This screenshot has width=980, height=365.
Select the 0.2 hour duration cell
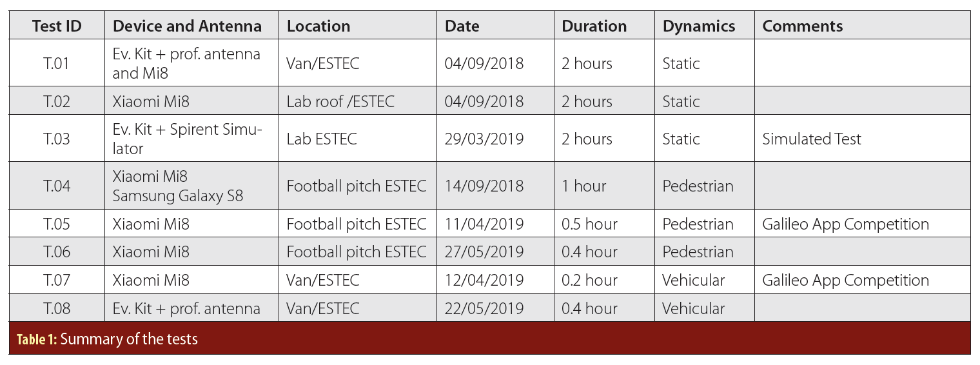click(x=589, y=280)
